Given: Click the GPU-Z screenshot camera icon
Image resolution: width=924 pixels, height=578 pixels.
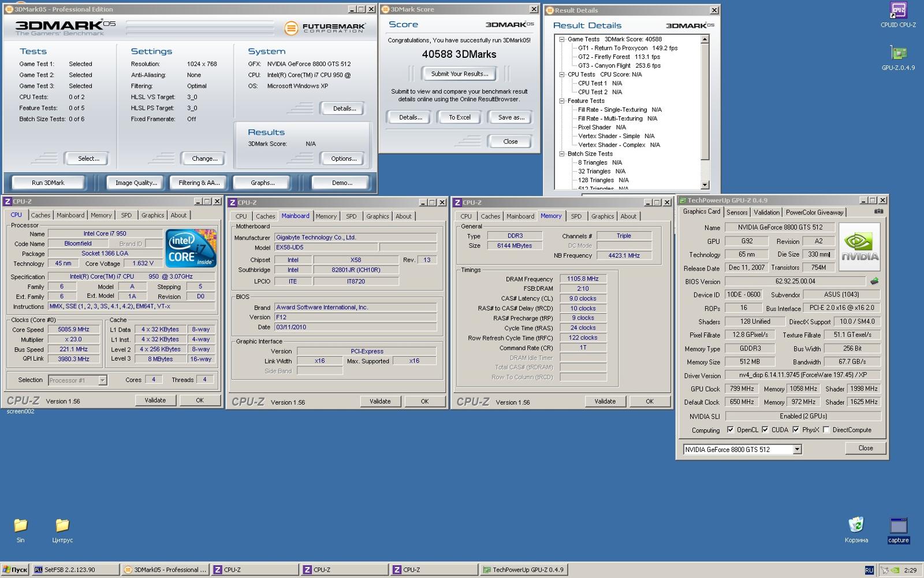Looking at the screenshot, I should pyautogui.click(x=878, y=212).
